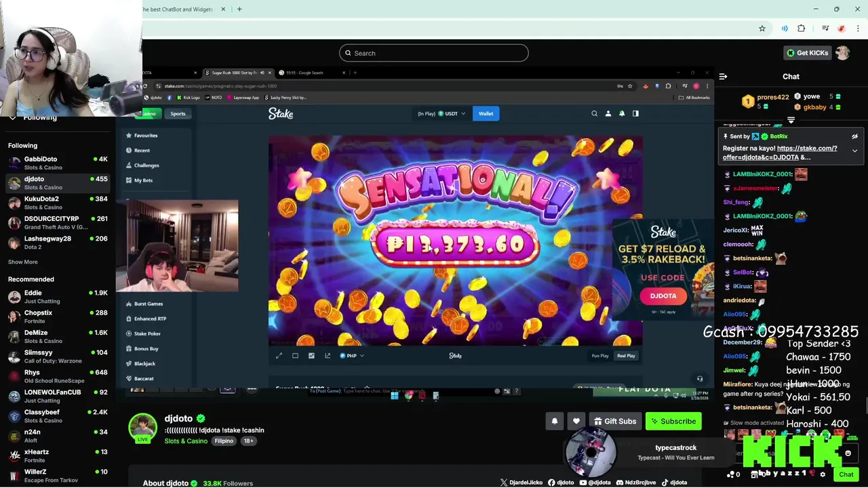Click the pop-out game icon
Image resolution: width=868 pixels, height=488 pixels.
(x=328, y=356)
